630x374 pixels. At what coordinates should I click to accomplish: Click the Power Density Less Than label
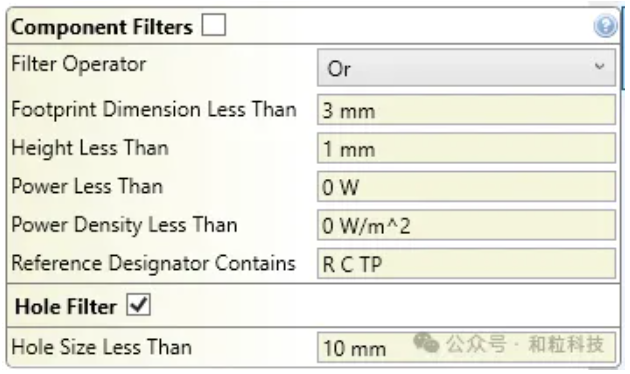124,225
